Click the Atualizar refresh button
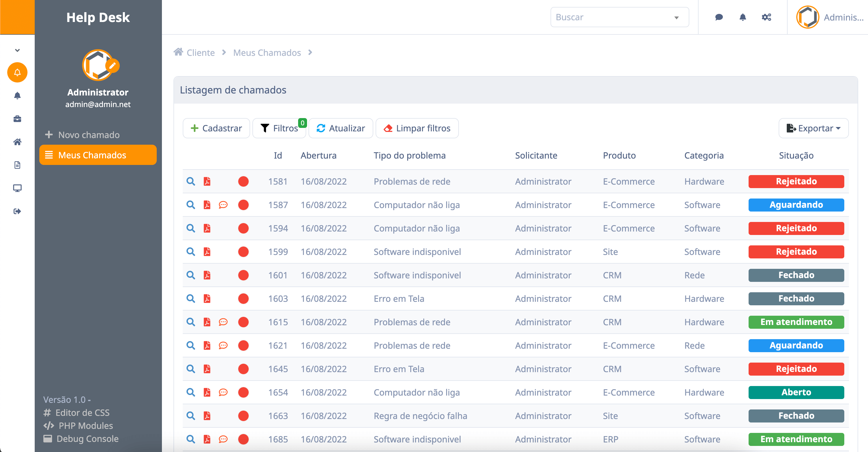868x452 pixels. pos(340,128)
